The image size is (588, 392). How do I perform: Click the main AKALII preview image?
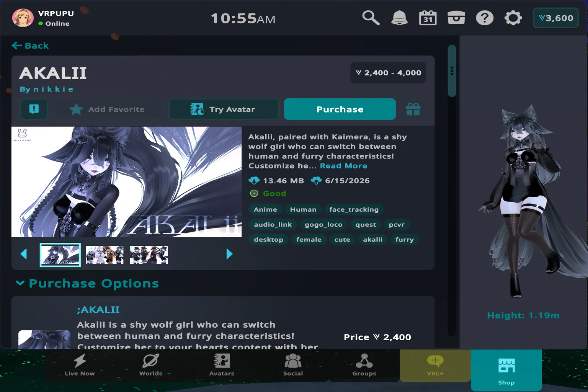point(126,182)
